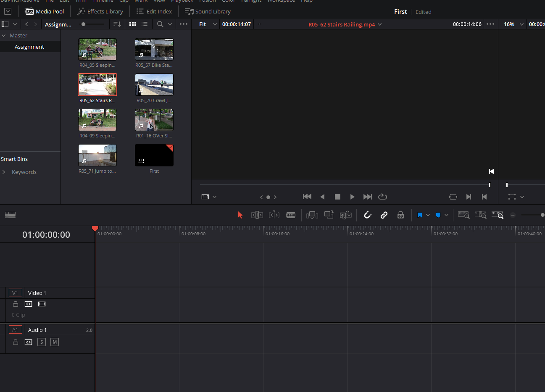Click the Insert Clip icon

tap(312, 215)
